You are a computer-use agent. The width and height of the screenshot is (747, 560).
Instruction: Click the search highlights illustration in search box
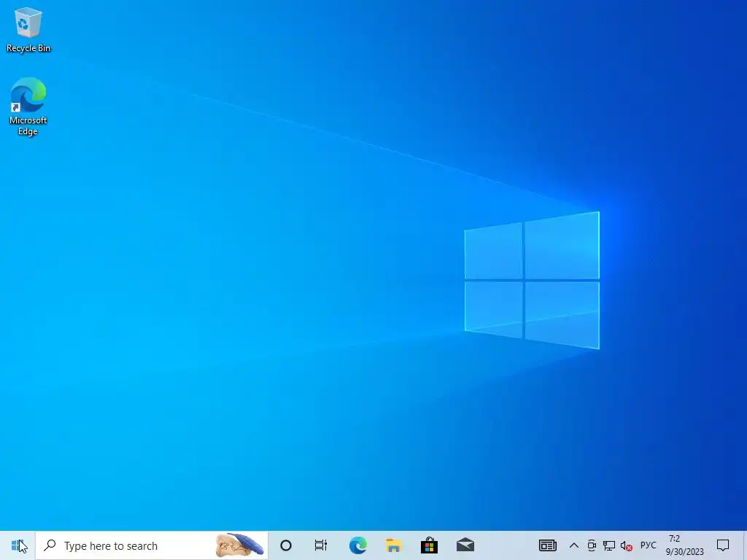[239, 545]
